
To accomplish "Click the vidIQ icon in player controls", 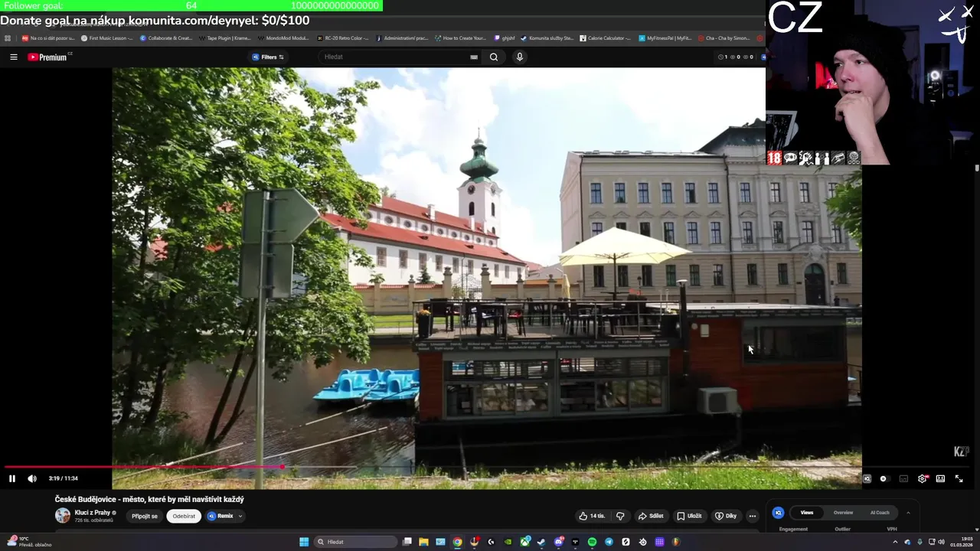I will [867, 478].
